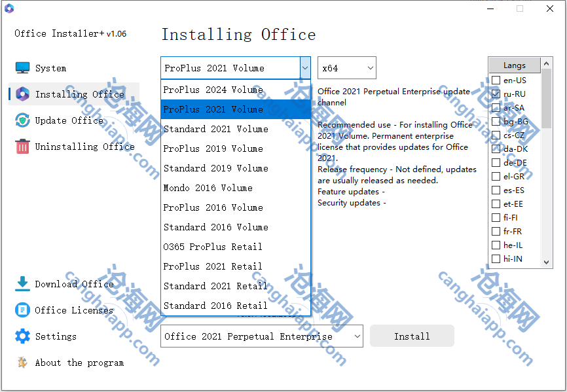Click the Settings gear icon
The width and height of the screenshot is (567, 392).
point(23,336)
